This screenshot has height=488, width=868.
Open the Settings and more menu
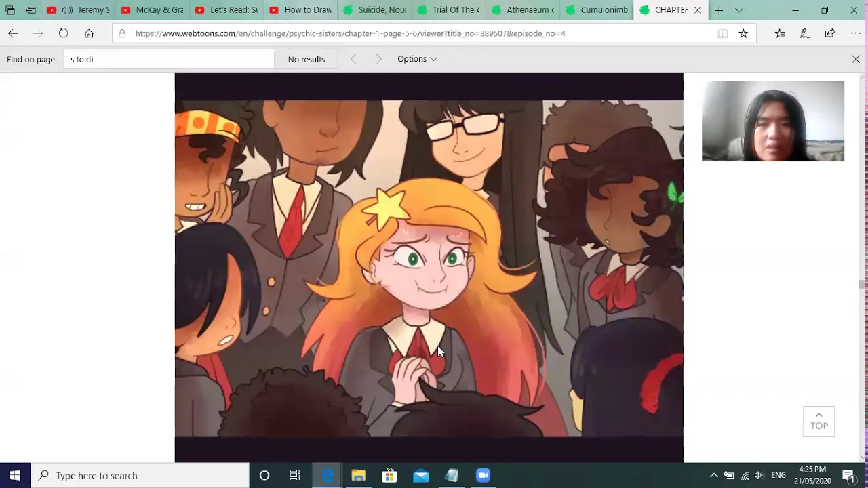click(856, 33)
